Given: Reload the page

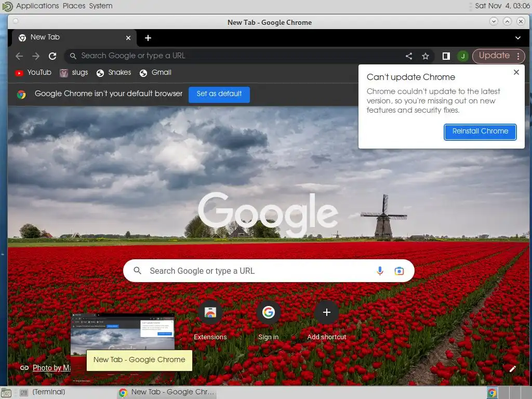Looking at the screenshot, I should pos(52,56).
